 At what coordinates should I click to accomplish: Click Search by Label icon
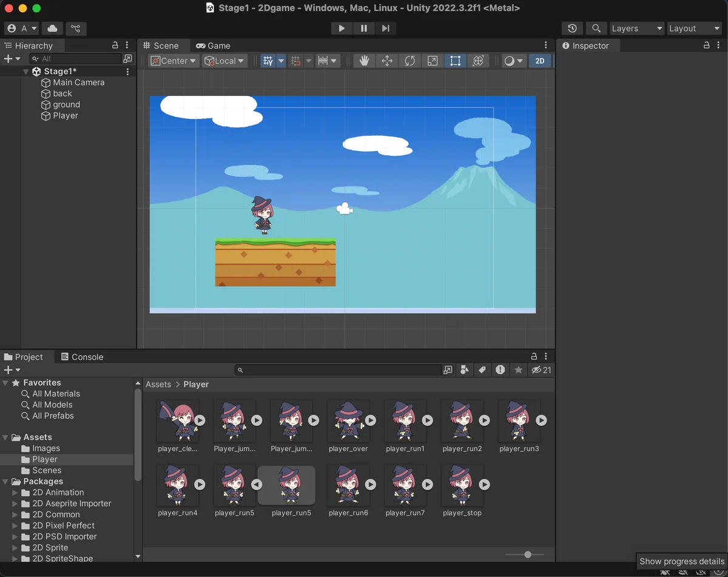482,369
